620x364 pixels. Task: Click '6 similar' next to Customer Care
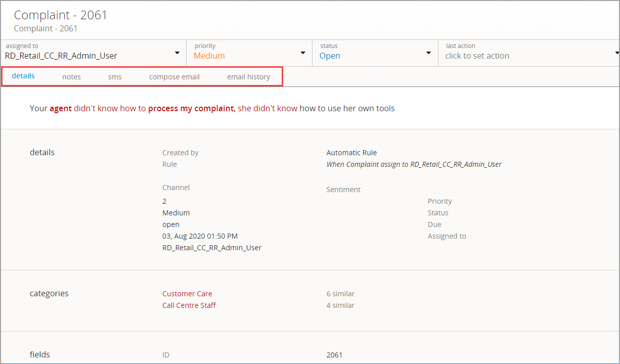click(x=340, y=294)
